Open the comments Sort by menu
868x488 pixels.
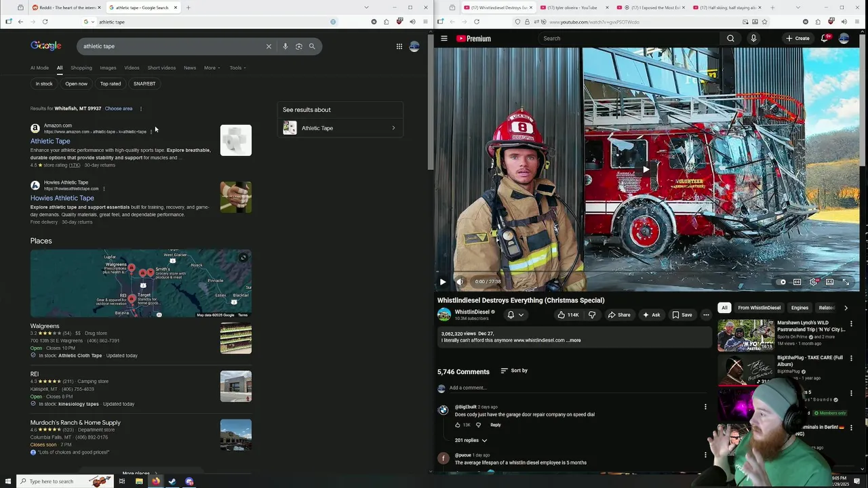coord(514,371)
